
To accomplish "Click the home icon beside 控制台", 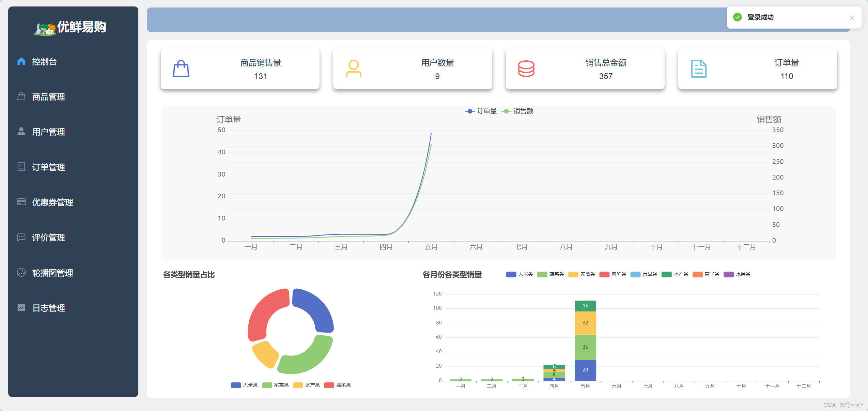I will coord(21,61).
